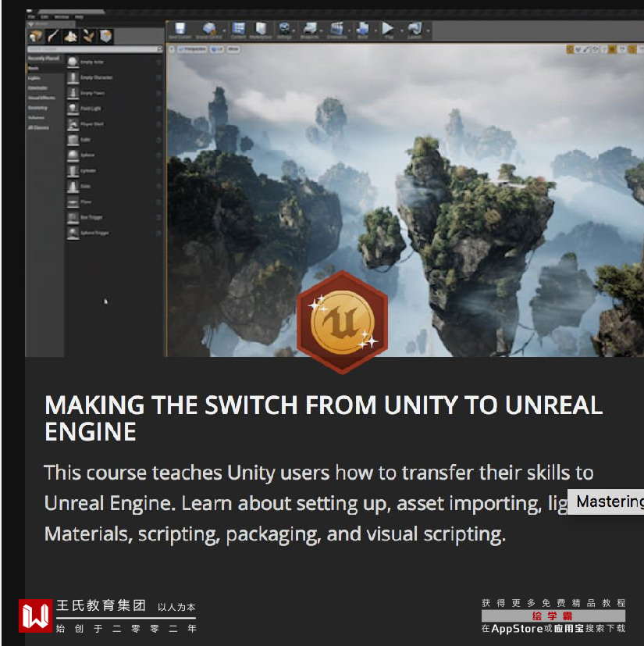Click the Cube shape icon

(73, 140)
